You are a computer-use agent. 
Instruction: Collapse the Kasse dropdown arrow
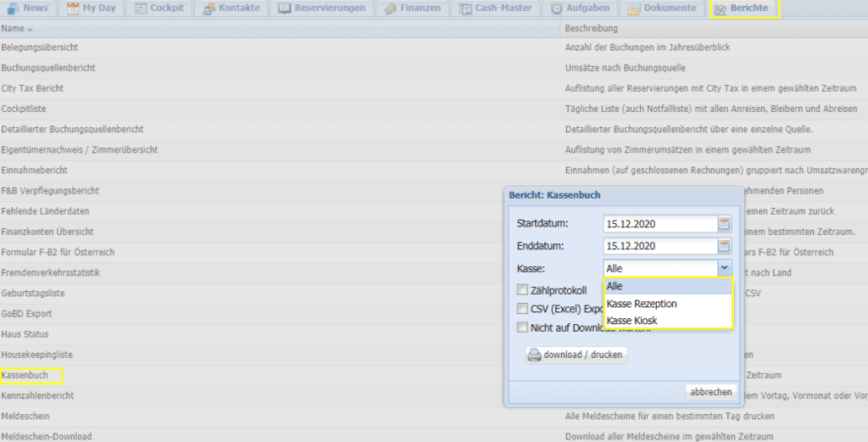(x=723, y=268)
